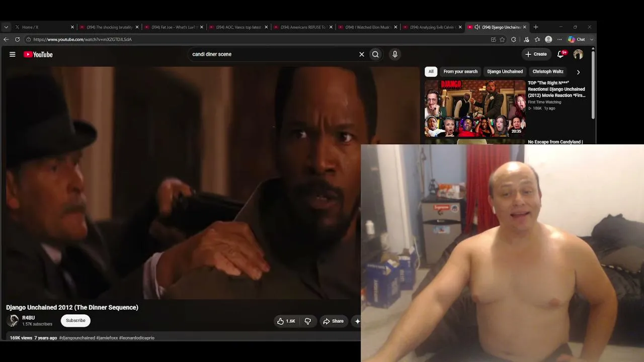
Task: Dislike the video with thumbs down
Action: coord(308,321)
